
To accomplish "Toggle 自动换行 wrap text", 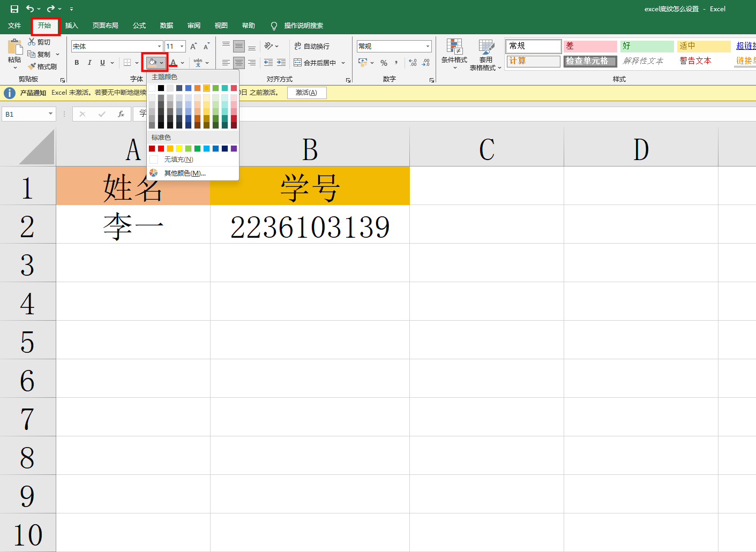I will 312,47.
